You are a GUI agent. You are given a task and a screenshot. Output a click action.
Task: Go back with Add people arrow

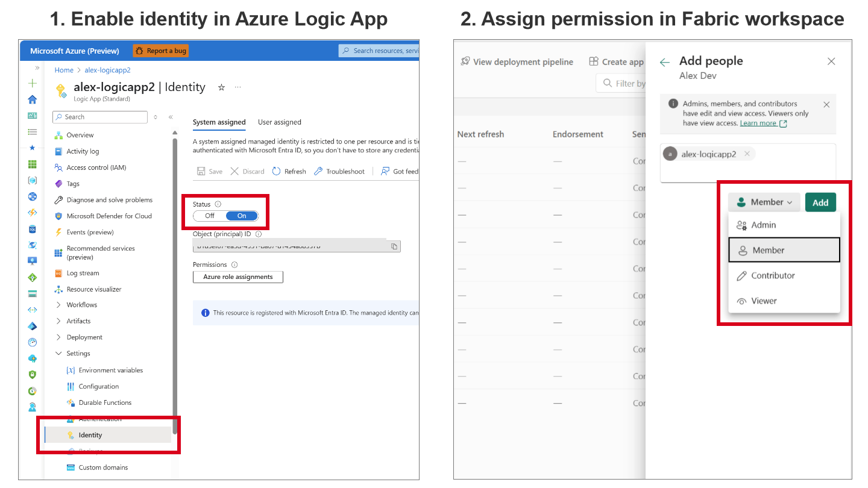(665, 62)
